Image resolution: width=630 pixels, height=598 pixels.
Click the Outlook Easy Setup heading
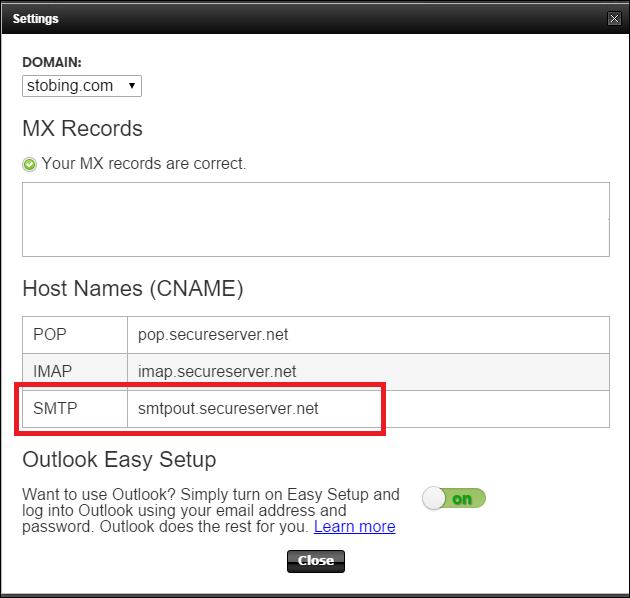point(119,460)
